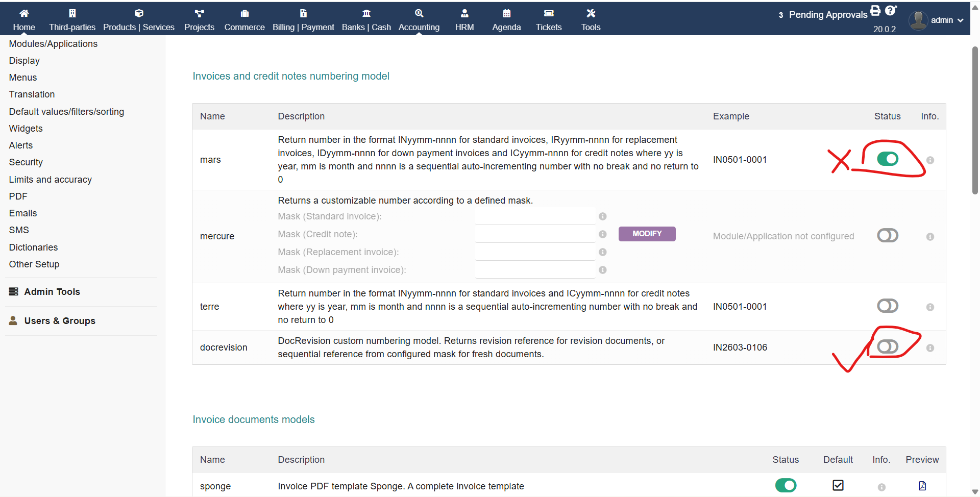Click the Mask (Credit note) input field
Image resolution: width=980 pixels, height=497 pixels.
[x=534, y=234]
